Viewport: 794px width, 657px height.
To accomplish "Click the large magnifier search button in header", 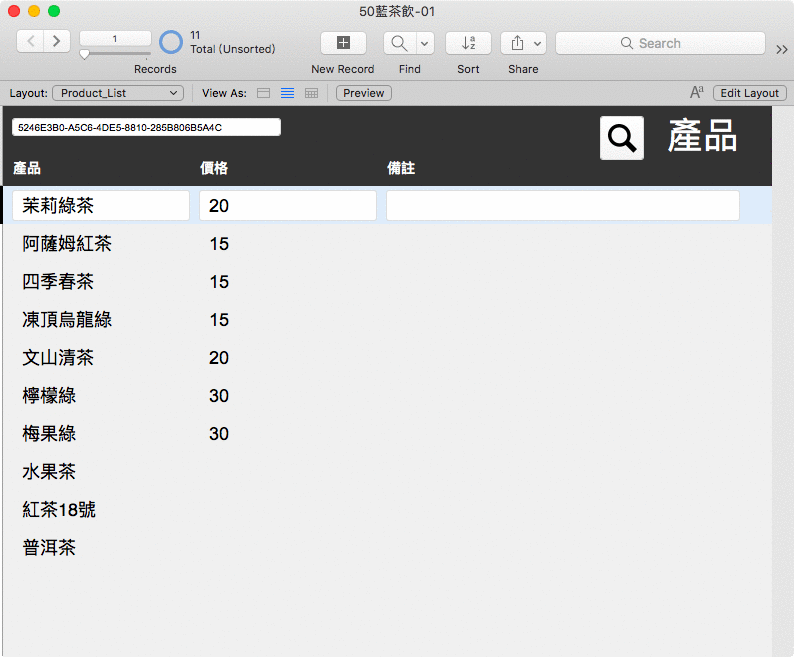I will tap(622, 138).
